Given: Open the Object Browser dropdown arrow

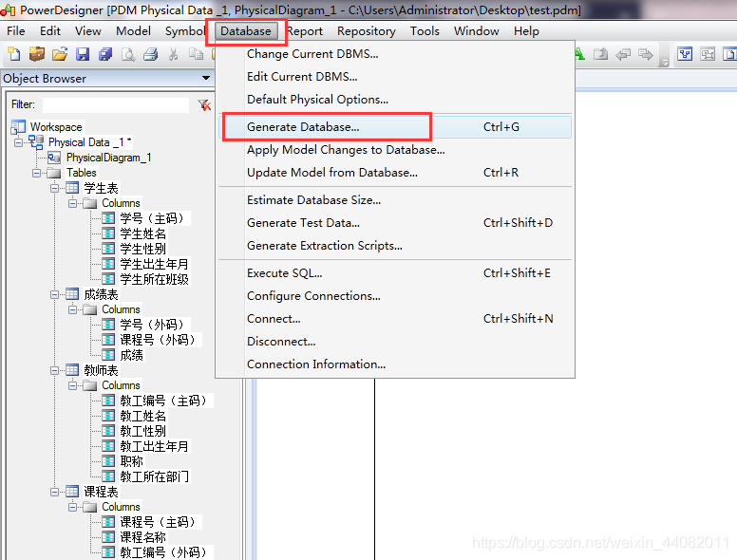Looking at the screenshot, I should click(x=206, y=78).
